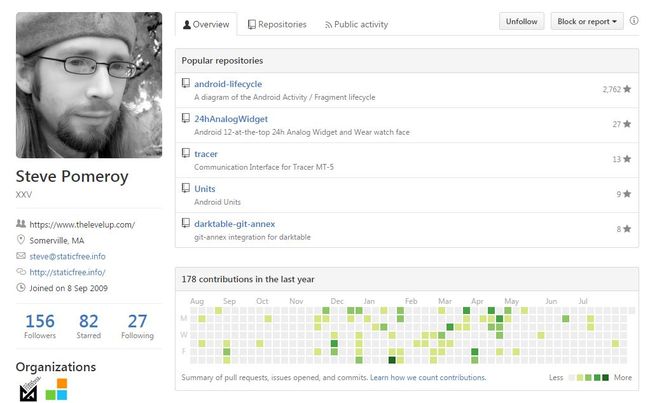This screenshot has height=403, width=650.
Task: Open the black M organization logo
Action: click(x=29, y=389)
